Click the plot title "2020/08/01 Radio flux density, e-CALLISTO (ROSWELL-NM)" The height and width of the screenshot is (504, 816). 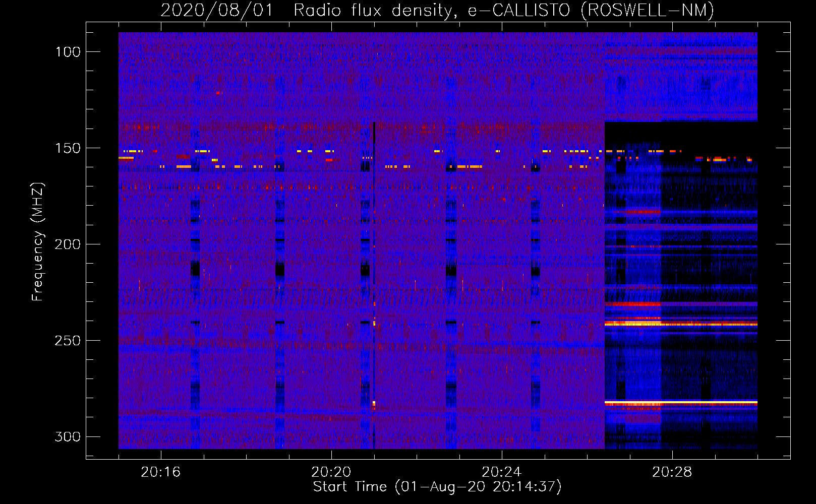[x=437, y=11]
